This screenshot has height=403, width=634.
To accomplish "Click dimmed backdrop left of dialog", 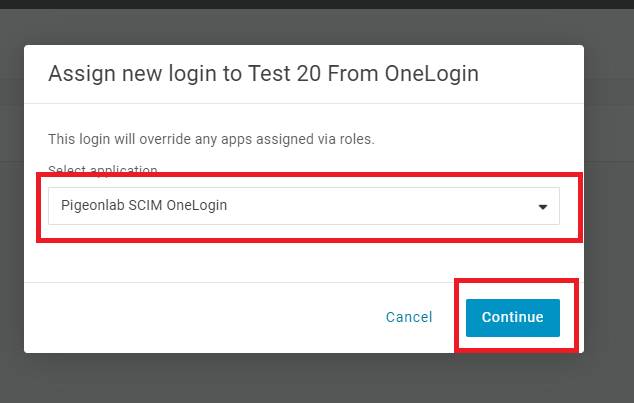I will (x=12, y=202).
